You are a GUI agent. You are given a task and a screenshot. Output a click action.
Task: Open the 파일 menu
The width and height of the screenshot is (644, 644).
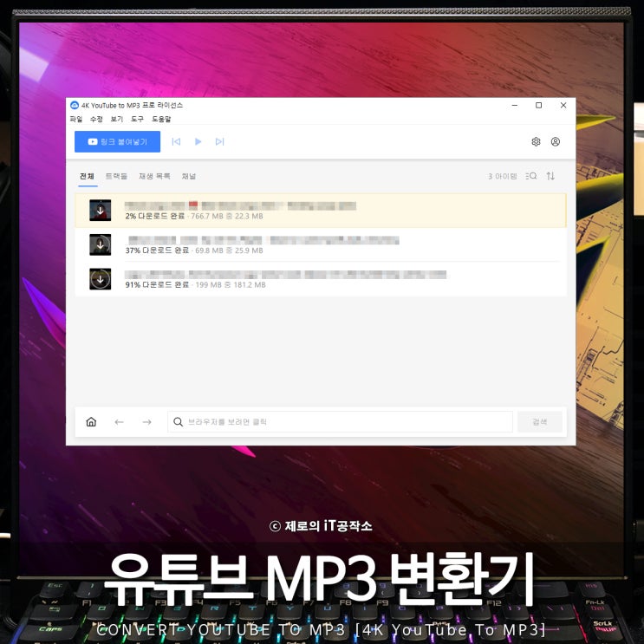[x=76, y=119]
